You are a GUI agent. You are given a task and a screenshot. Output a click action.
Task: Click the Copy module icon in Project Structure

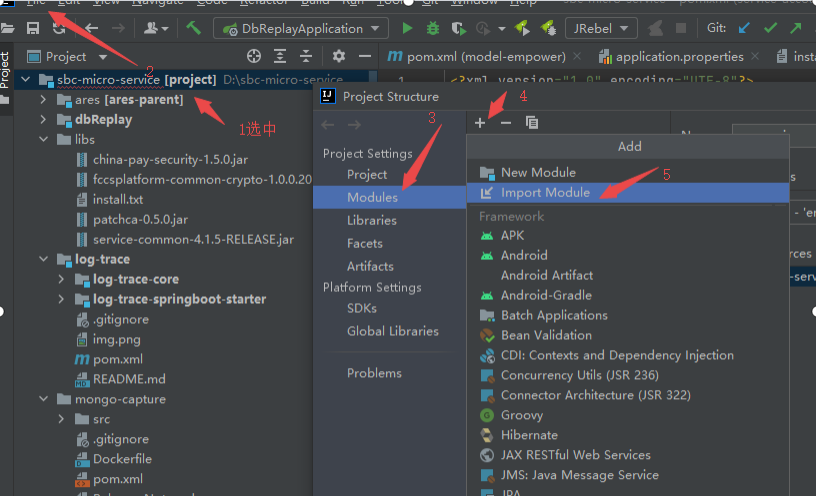click(x=531, y=123)
